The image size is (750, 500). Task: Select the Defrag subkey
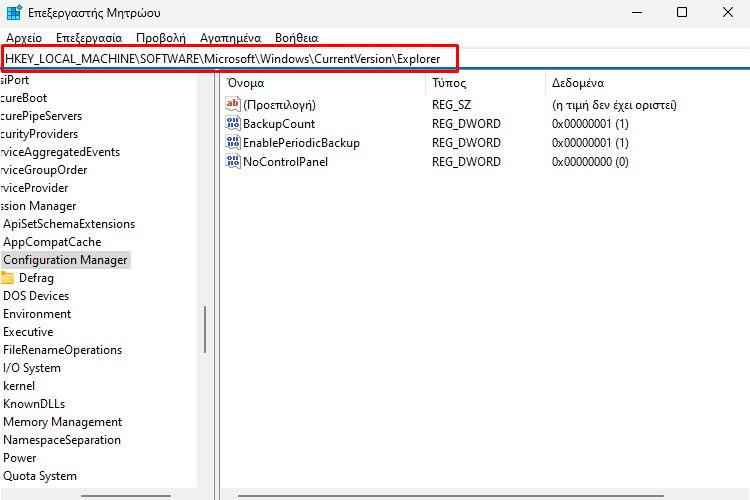(36, 278)
